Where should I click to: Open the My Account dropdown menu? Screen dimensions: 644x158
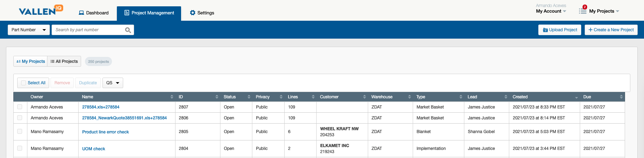pos(551,11)
